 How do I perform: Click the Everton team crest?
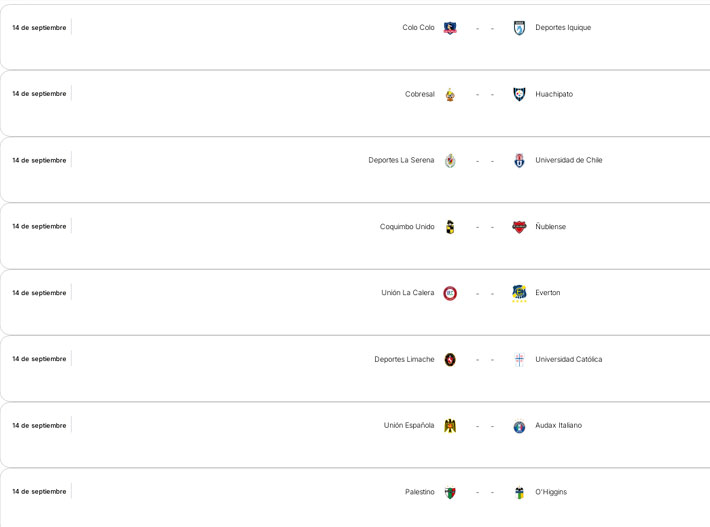tap(519, 293)
